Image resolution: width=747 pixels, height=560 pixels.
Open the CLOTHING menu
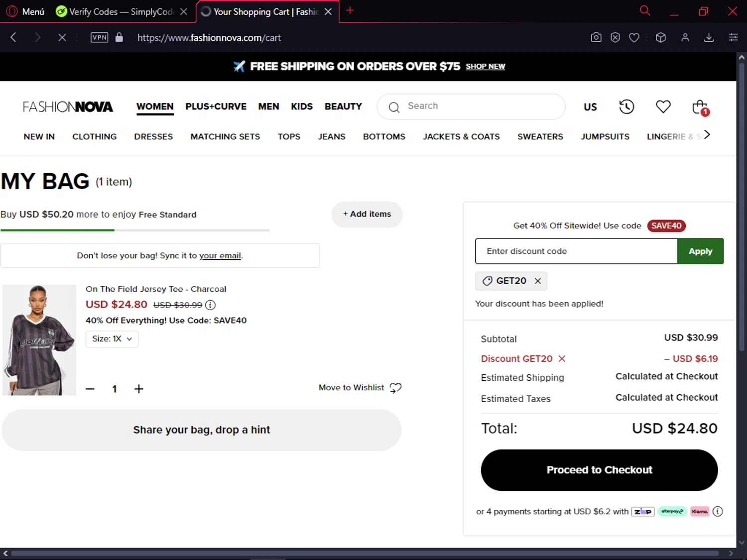(95, 136)
